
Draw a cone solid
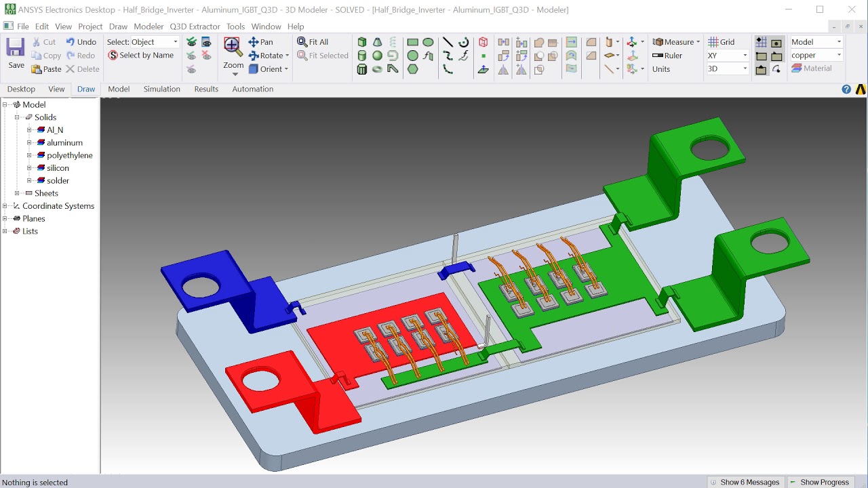(377, 42)
